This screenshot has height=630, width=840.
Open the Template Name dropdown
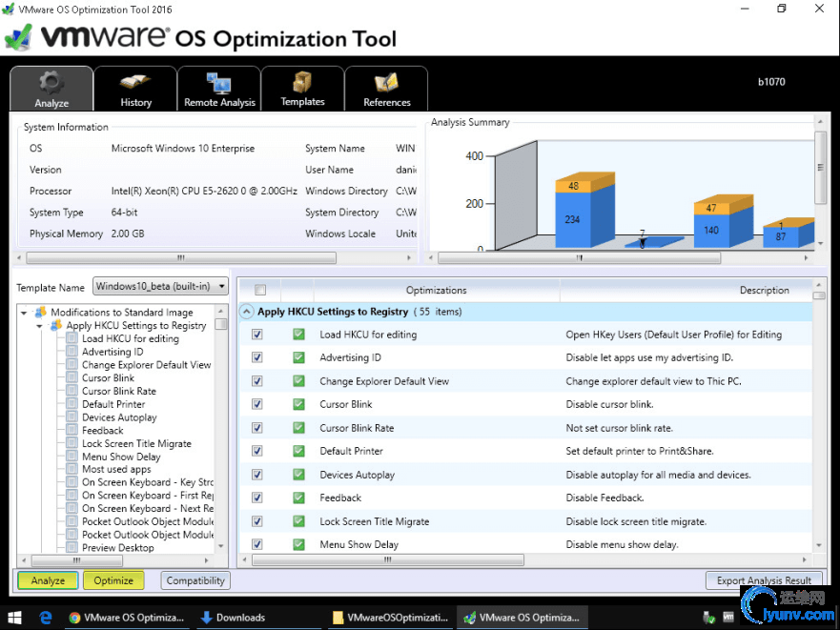(161, 286)
